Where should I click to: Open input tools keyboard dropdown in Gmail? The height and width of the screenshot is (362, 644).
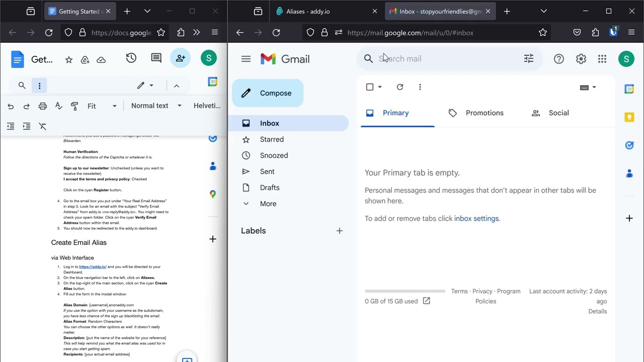tap(588, 87)
